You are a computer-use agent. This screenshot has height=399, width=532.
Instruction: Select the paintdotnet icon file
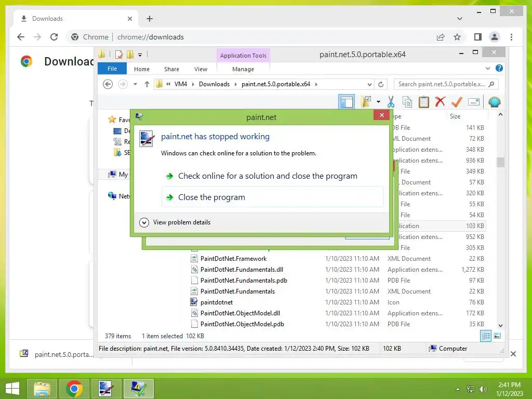point(217,302)
